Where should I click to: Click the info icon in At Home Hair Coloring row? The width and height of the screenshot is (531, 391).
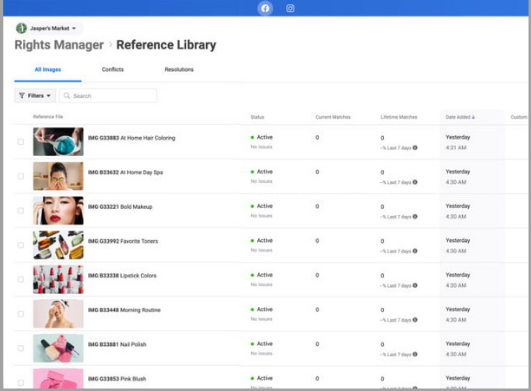415,148
